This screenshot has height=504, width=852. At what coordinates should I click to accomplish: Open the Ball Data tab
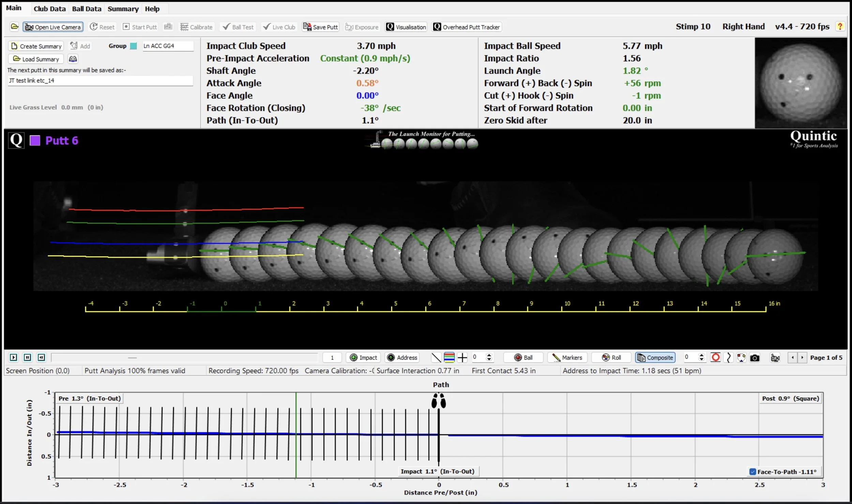(87, 9)
